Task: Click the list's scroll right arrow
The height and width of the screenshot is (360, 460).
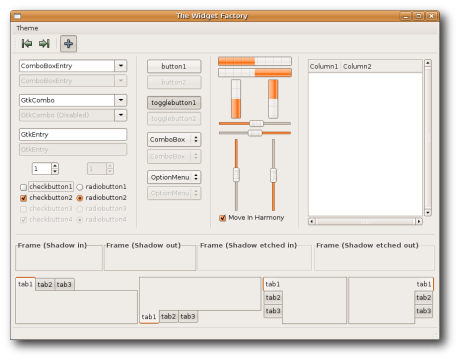Action: 419,221
